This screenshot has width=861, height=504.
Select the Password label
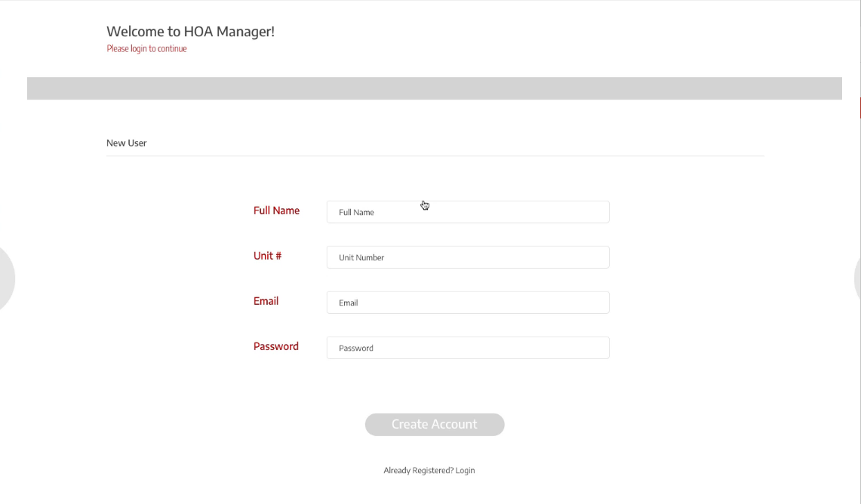pos(276,346)
